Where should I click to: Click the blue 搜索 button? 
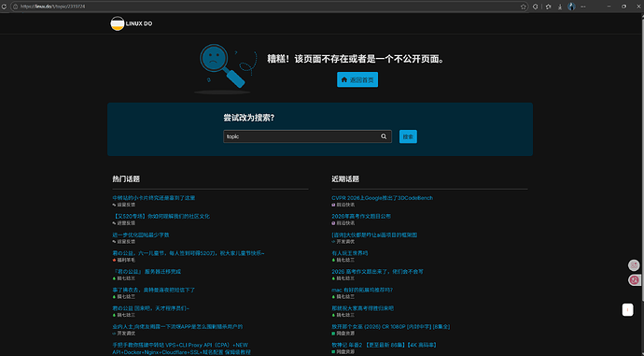point(408,136)
